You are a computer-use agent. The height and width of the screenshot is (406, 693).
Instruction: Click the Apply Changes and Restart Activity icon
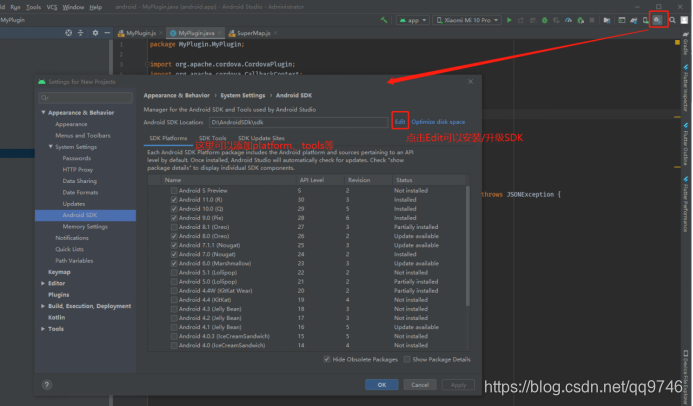(x=521, y=20)
